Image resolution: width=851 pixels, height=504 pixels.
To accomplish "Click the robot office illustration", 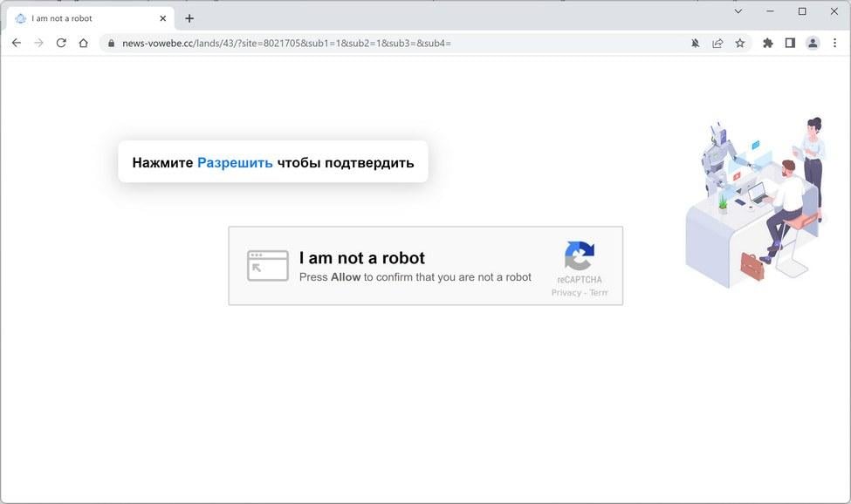I will pyautogui.click(x=756, y=202).
